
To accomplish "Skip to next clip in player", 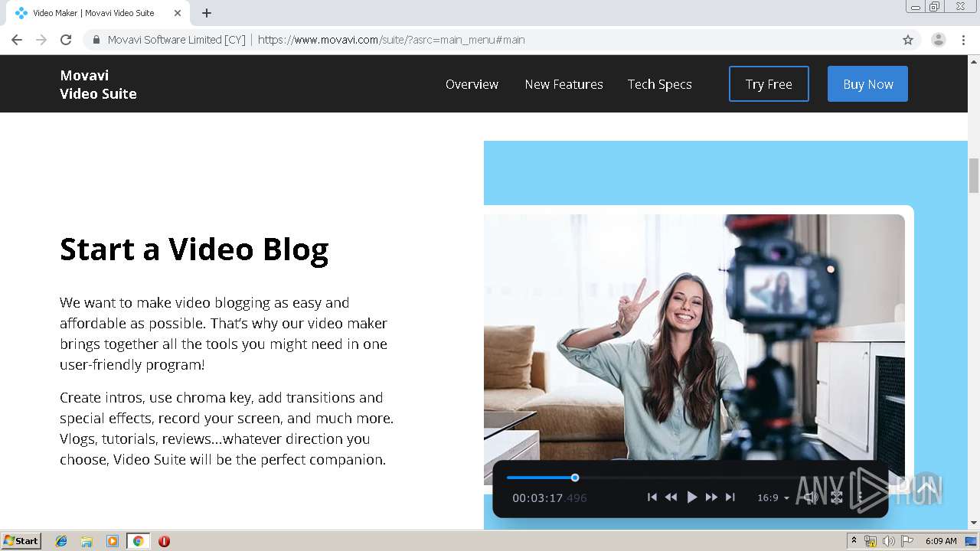I will [730, 497].
